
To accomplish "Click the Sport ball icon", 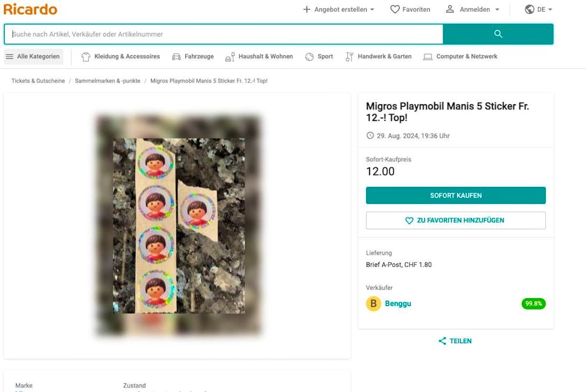I will point(310,57).
